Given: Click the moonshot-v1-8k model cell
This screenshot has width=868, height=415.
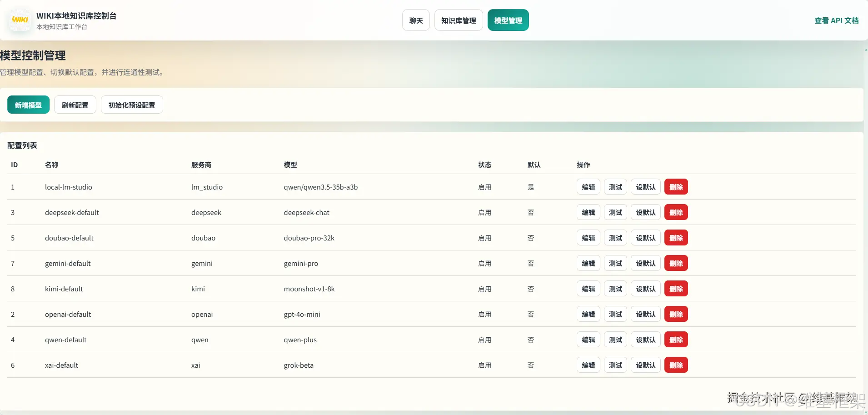Looking at the screenshot, I should click(x=309, y=289).
